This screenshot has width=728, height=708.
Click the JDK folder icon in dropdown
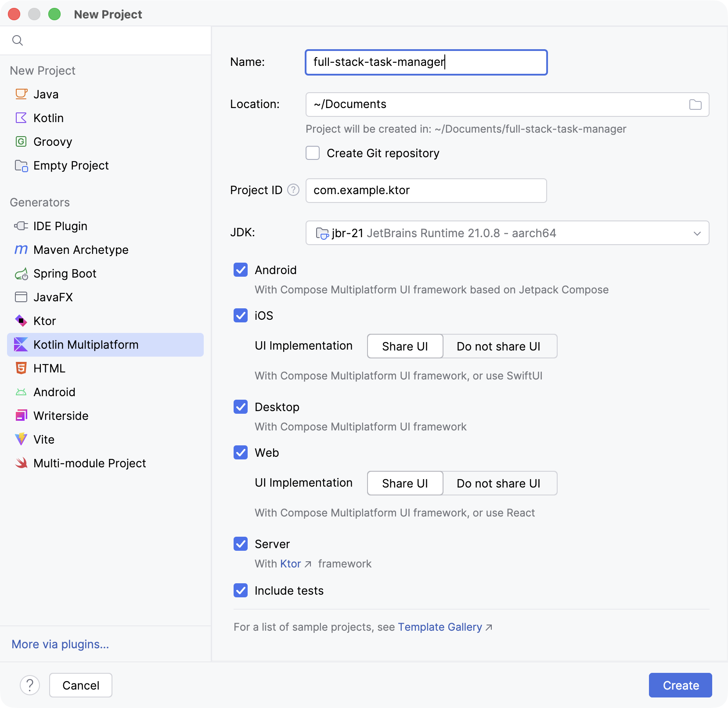[x=322, y=233]
